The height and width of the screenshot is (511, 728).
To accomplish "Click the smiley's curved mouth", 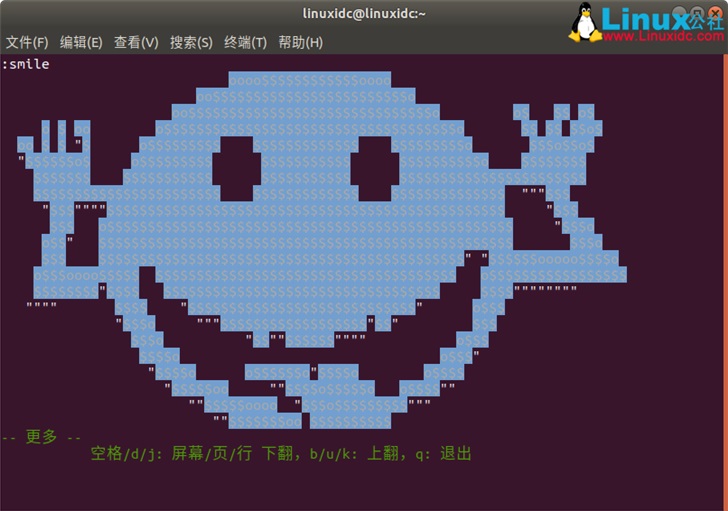I will click(x=310, y=385).
